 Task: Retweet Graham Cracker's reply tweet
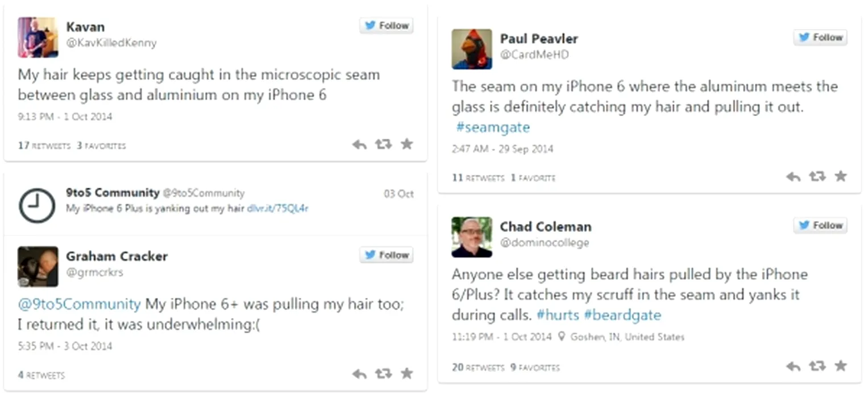click(x=383, y=374)
